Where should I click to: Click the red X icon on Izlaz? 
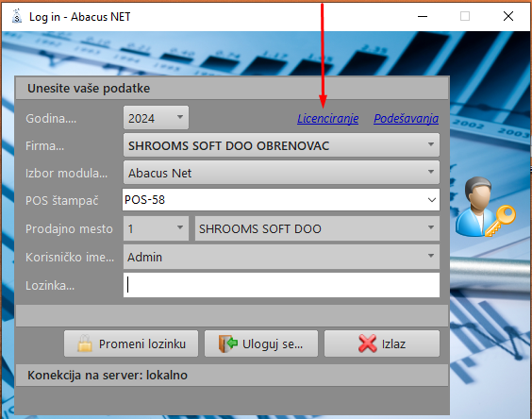[368, 344]
